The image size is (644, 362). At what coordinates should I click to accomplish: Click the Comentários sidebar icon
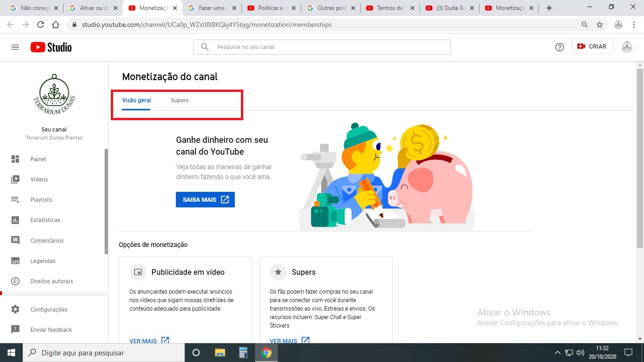click(15, 240)
